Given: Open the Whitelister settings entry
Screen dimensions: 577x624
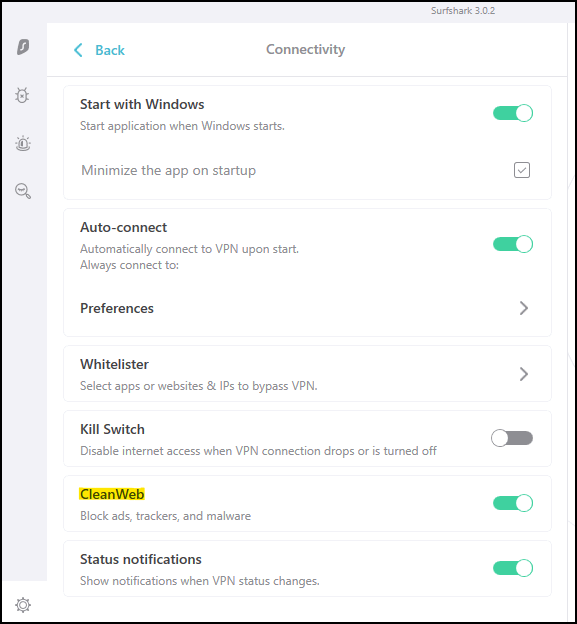Looking at the screenshot, I should pyautogui.click(x=307, y=374).
